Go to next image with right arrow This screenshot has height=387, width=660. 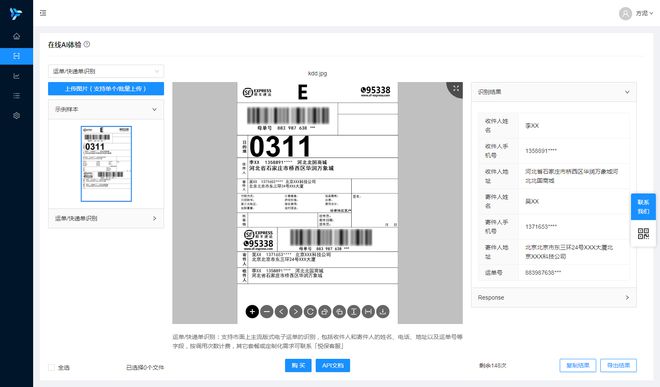click(x=296, y=312)
